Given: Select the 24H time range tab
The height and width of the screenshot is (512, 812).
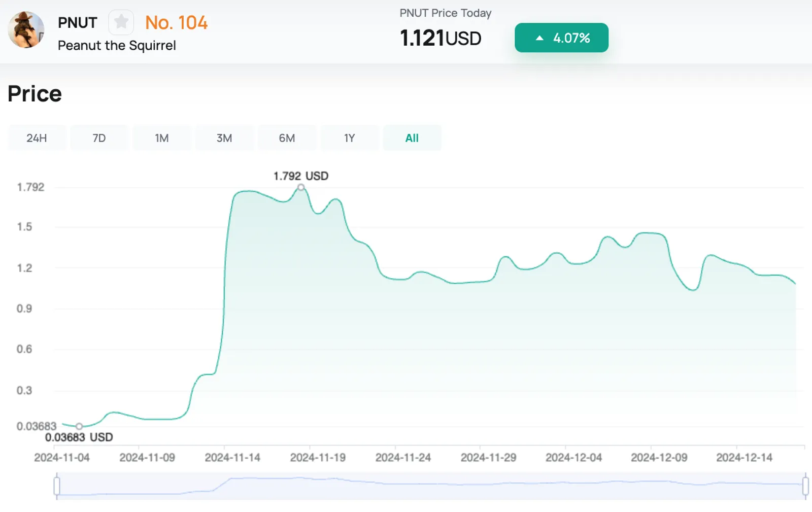Looking at the screenshot, I should click(37, 138).
